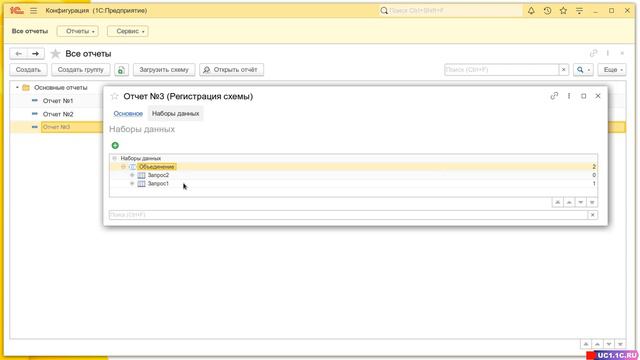This screenshot has height=360, width=640.
Task: Focus the dialog bottom search field
Action: 348,215
